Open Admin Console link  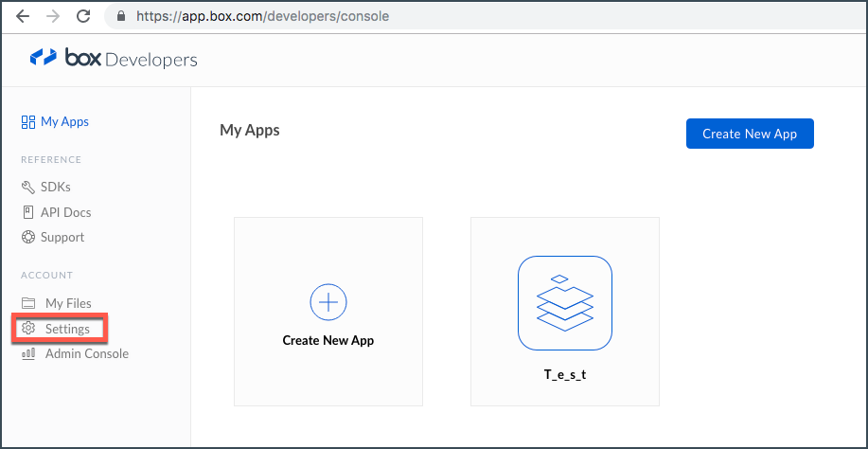pyautogui.click(x=87, y=353)
